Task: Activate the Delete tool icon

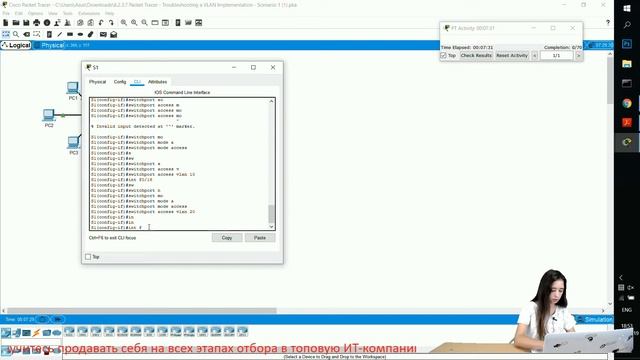Action: point(27,34)
